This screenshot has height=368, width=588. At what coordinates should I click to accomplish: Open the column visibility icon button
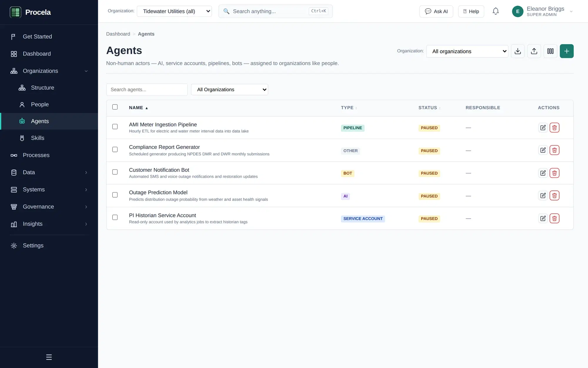[550, 51]
